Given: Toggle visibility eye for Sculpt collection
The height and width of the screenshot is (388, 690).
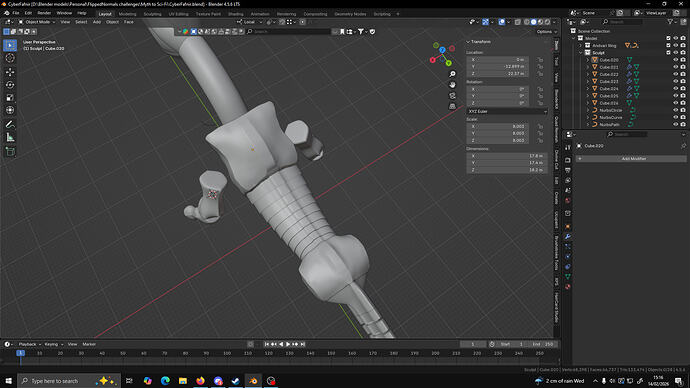Looking at the screenshot, I should (675, 52).
